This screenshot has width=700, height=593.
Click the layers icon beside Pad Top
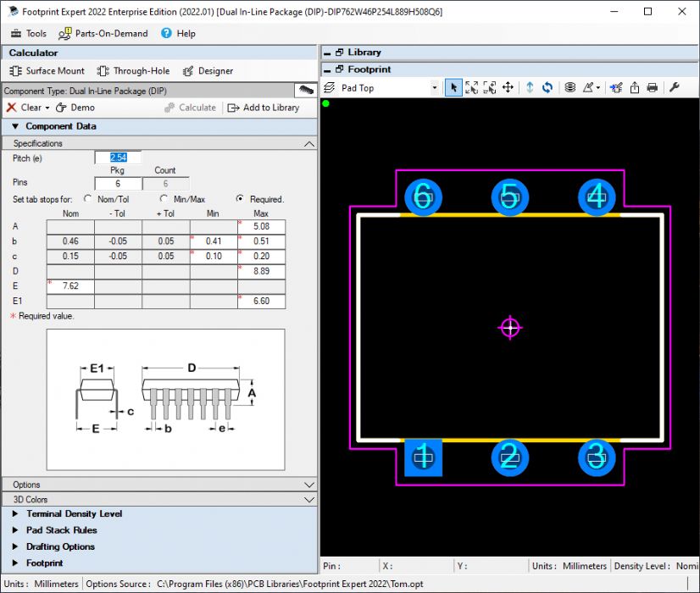[330, 87]
